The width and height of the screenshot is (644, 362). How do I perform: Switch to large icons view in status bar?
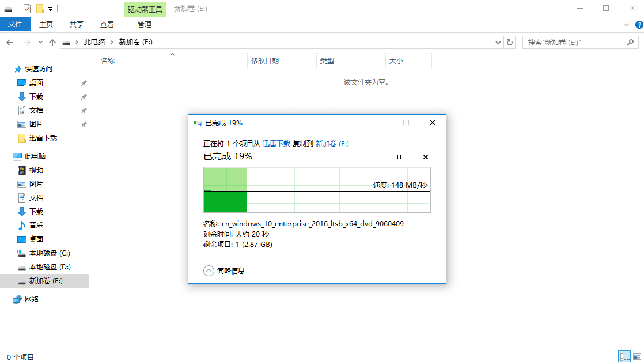tap(637, 356)
